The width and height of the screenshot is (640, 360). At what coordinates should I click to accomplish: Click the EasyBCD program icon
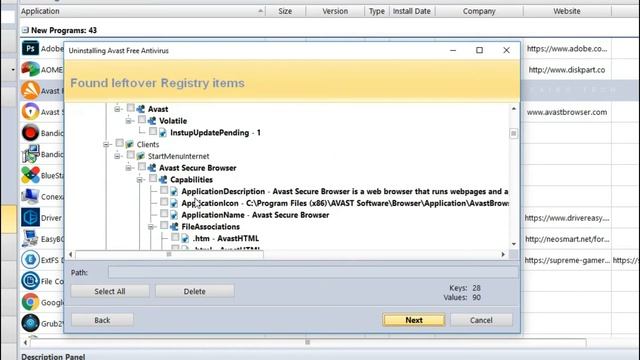coord(30,239)
